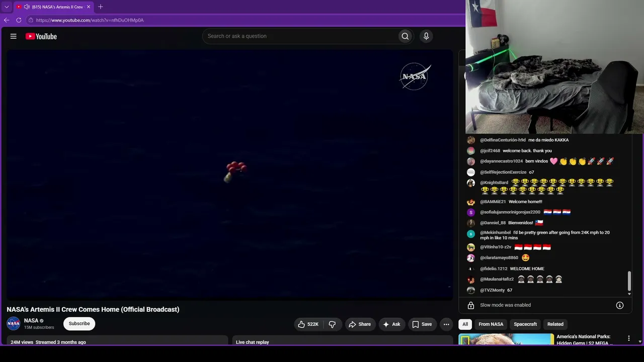
Task: Click username @MaulanaHafiz2 in chat
Action: [497, 279]
